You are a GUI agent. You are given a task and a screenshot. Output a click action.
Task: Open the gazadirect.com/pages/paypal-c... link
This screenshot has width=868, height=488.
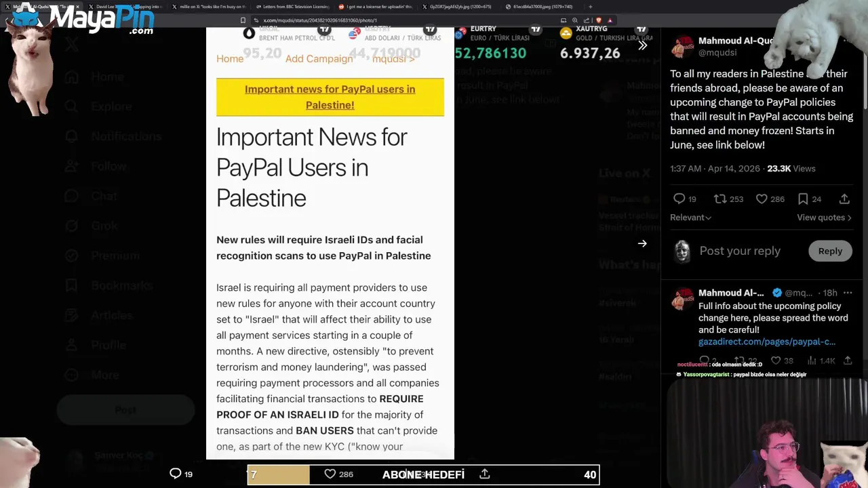click(767, 342)
